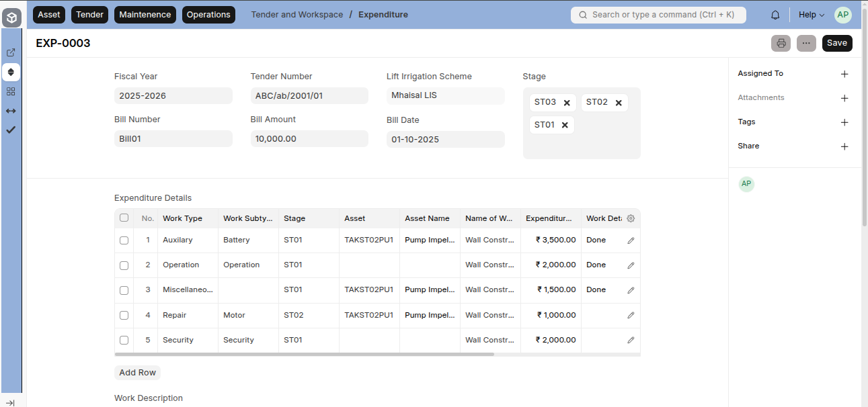Open the Tender menu
This screenshot has height=407, width=868.
(x=89, y=15)
